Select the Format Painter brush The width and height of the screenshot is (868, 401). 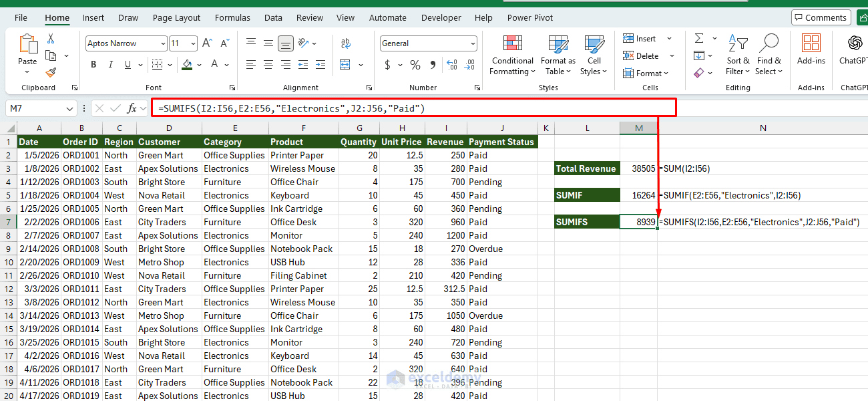(x=51, y=72)
